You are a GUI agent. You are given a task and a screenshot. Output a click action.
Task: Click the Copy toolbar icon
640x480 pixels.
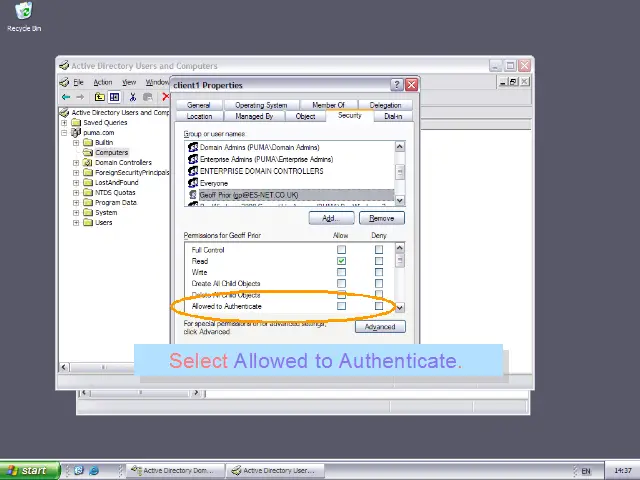pyautogui.click(x=147, y=97)
